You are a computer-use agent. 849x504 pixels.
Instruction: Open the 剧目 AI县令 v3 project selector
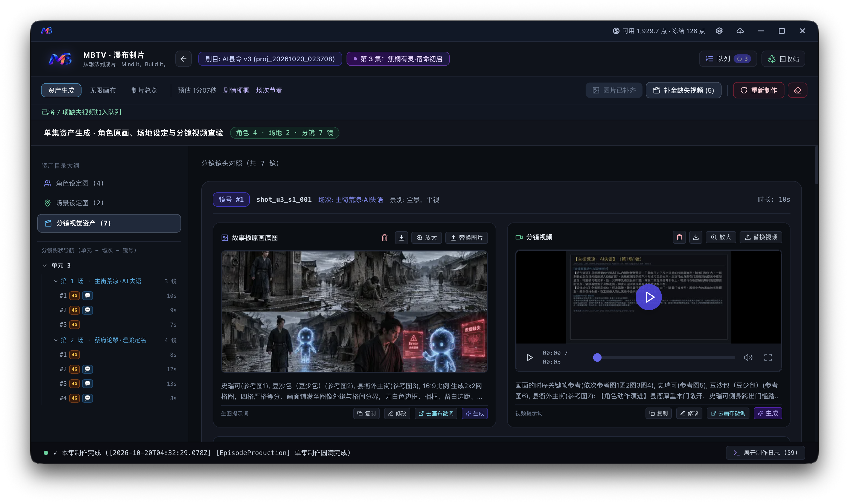pos(270,59)
